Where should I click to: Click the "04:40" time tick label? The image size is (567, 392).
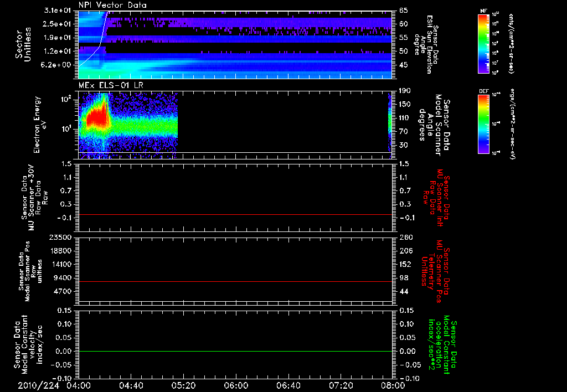click(x=131, y=385)
